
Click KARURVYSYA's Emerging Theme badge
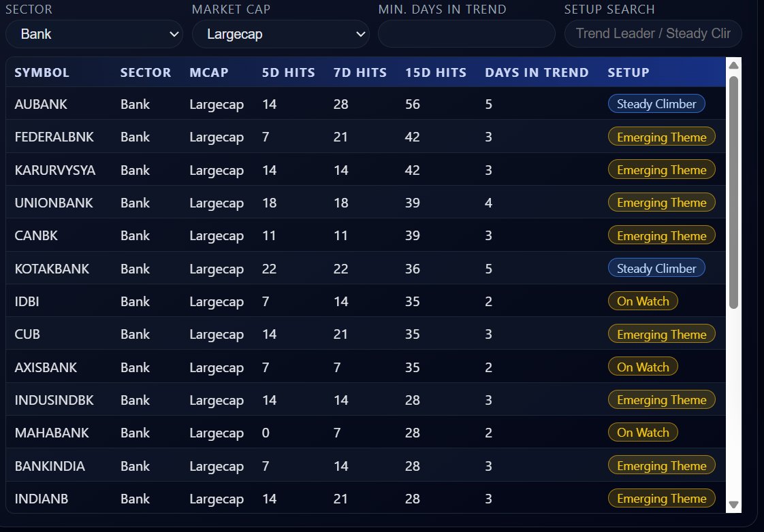pos(662,169)
